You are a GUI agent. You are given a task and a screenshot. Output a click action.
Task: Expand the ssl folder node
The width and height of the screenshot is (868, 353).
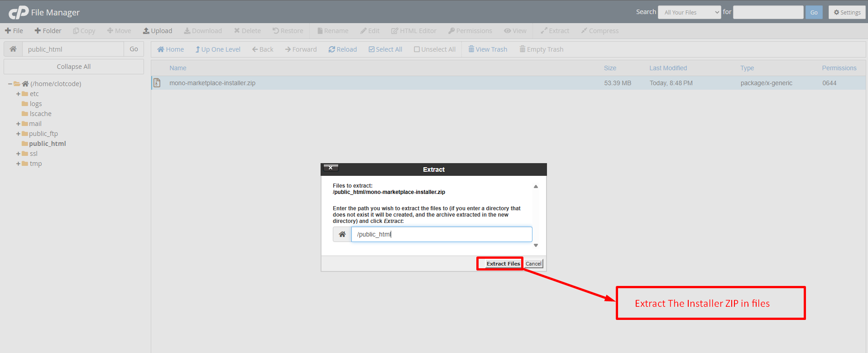(18, 154)
